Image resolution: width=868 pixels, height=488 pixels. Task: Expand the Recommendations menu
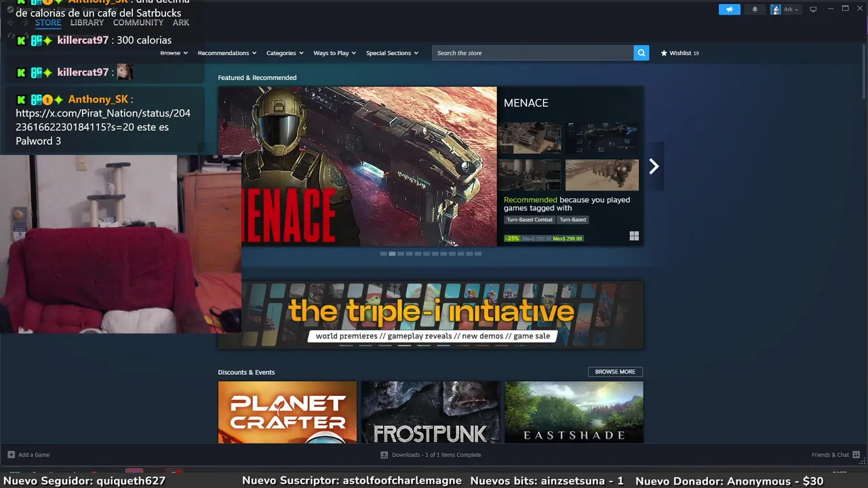227,53
